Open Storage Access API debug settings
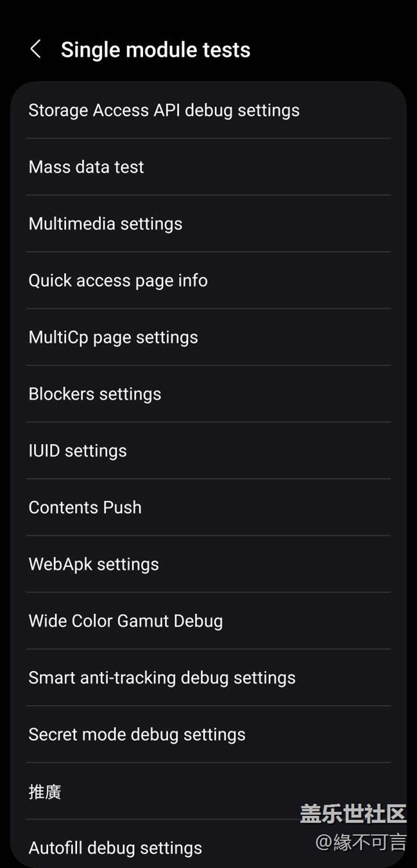417x868 pixels. [164, 110]
